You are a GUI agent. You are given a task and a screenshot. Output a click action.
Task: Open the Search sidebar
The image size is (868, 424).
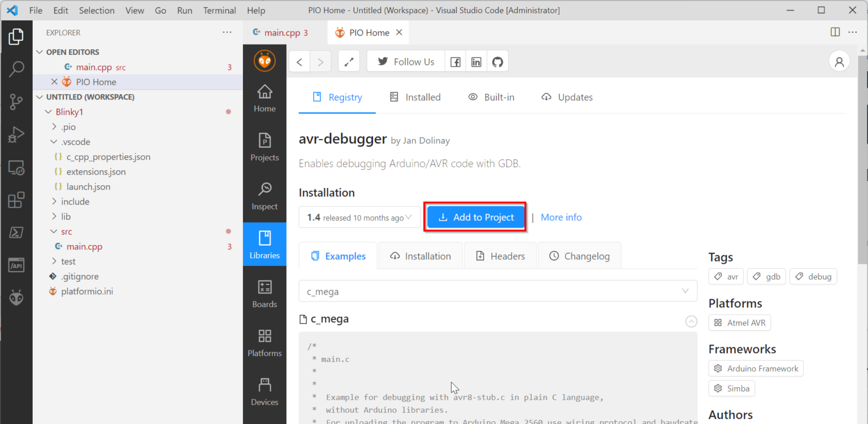coord(16,69)
